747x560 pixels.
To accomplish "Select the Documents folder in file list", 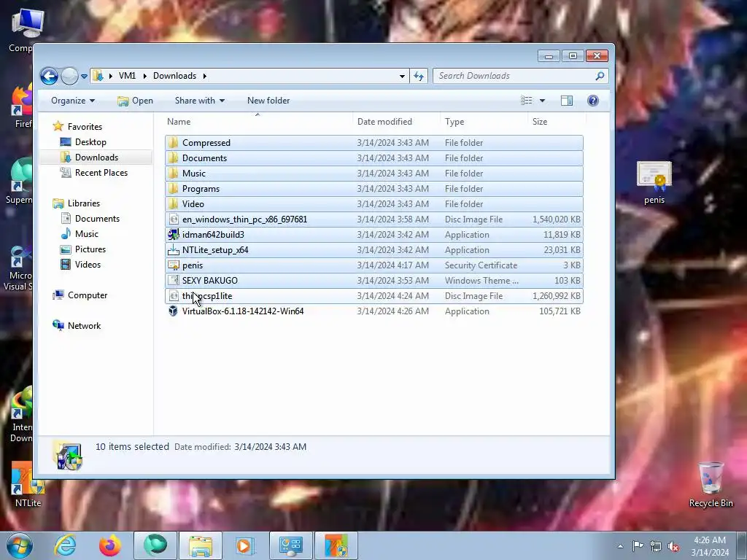I will pos(374,158).
